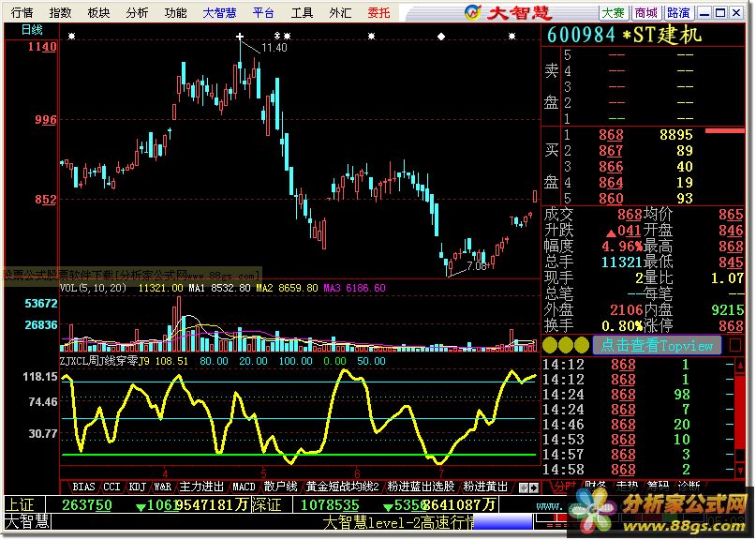Click the 日线 period label
Screen dimensions: 756x540
32,30
